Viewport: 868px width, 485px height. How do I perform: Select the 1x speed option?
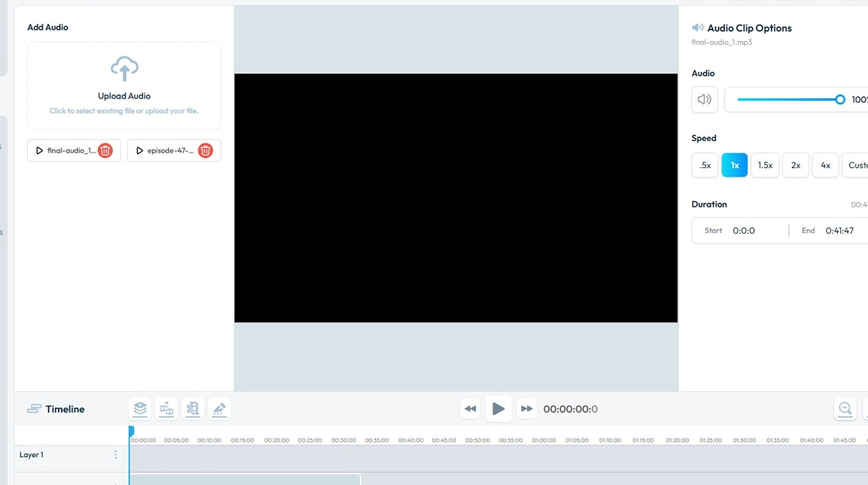pyautogui.click(x=735, y=165)
